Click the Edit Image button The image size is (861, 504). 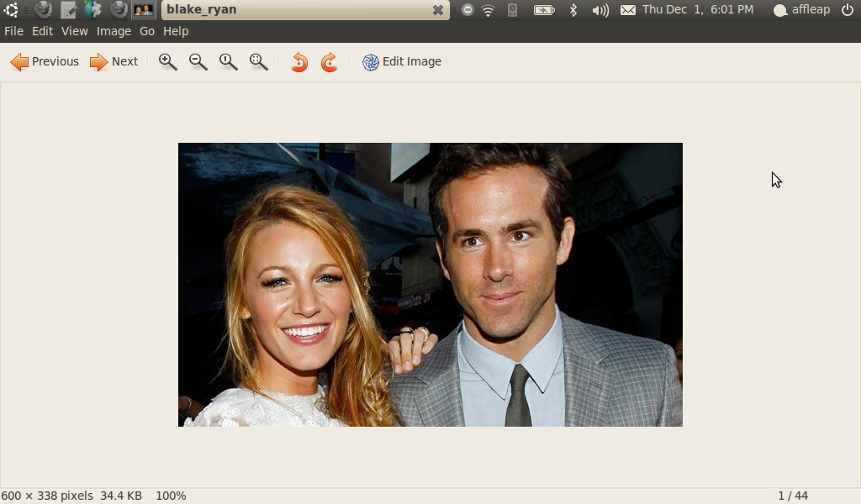click(x=401, y=62)
